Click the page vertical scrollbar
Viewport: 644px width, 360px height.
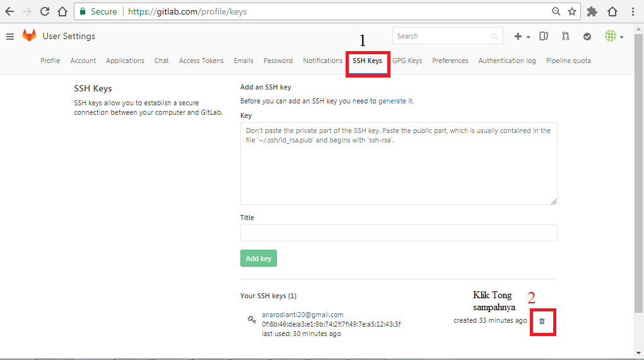[638, 172]
